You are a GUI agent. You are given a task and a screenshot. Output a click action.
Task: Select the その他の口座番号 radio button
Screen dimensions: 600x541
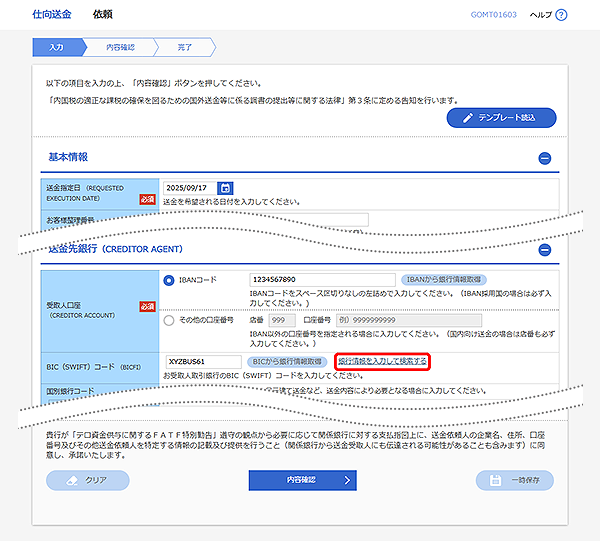pyautogui.click(x=169, y=320)
